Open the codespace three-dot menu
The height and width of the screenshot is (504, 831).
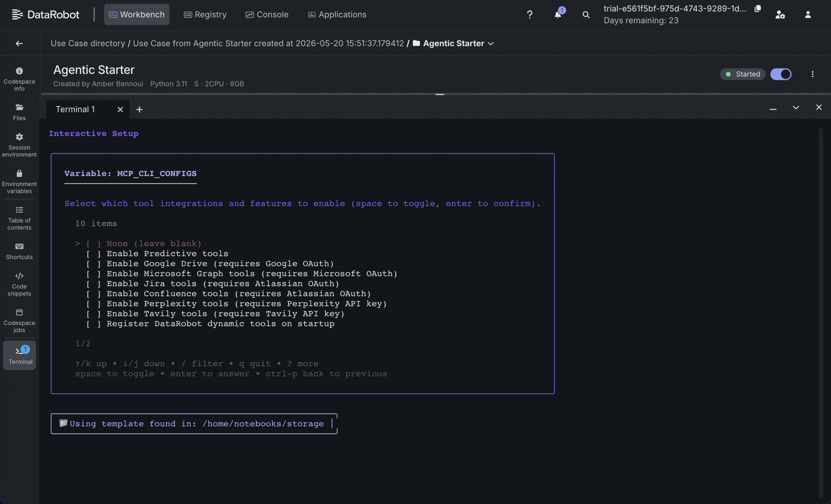pyautogui.click(x=812, y=74)
